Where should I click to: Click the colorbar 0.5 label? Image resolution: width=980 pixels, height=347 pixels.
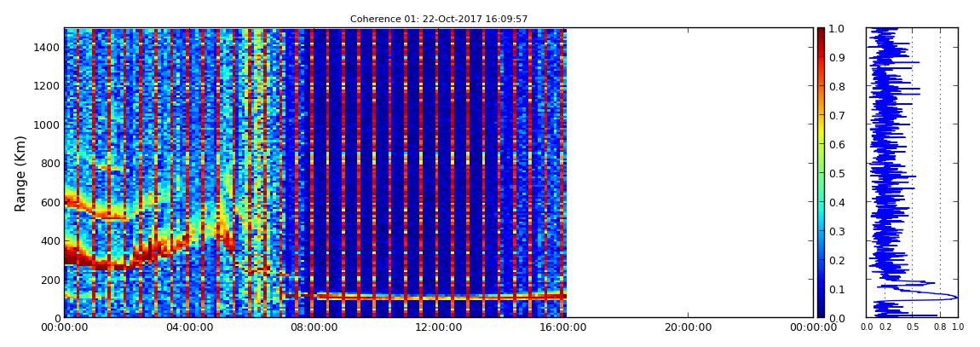[839, 173]
